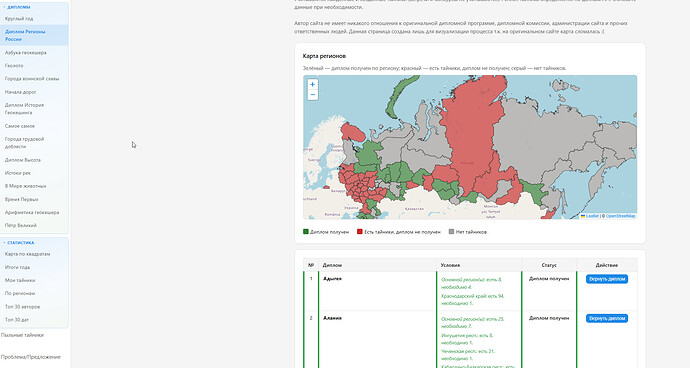Collapse the ДИПЛОМЫ sidebar section

(x=17, y=7)
